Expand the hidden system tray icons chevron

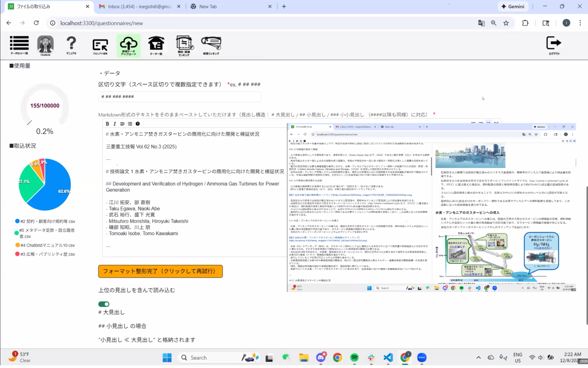point(478,358)
